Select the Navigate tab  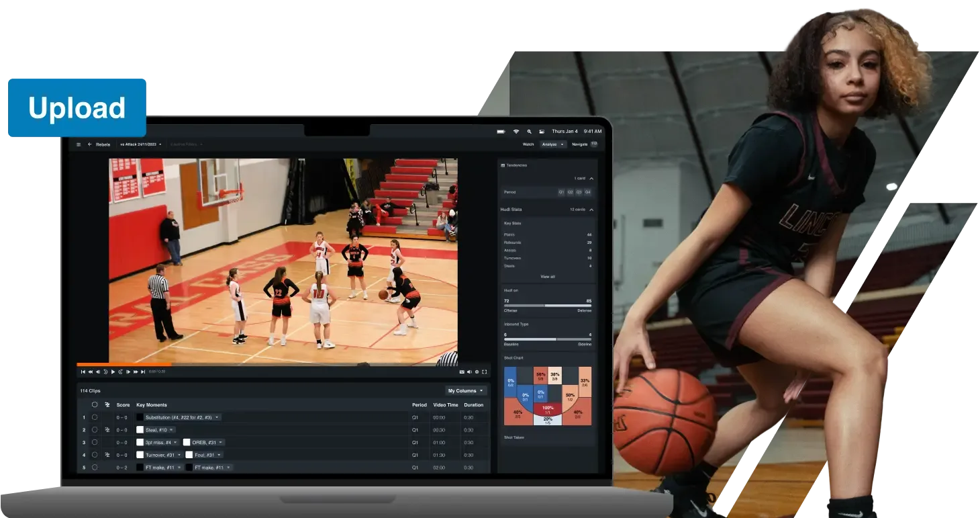pyautogui.click(x=579, y=144)
